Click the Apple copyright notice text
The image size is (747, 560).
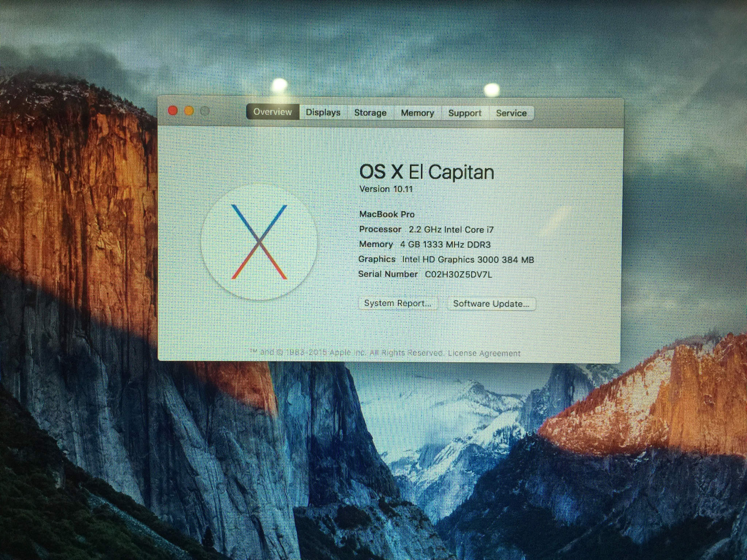click(x=347, y=353)
